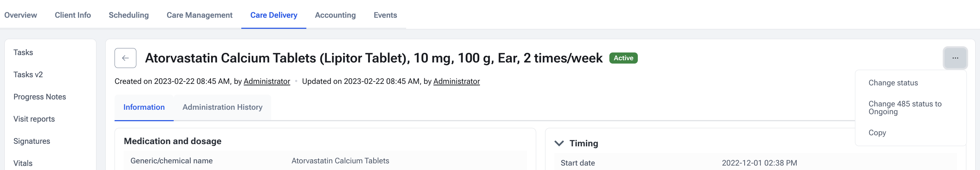Switch to the Administration History tab

[222, 107]
